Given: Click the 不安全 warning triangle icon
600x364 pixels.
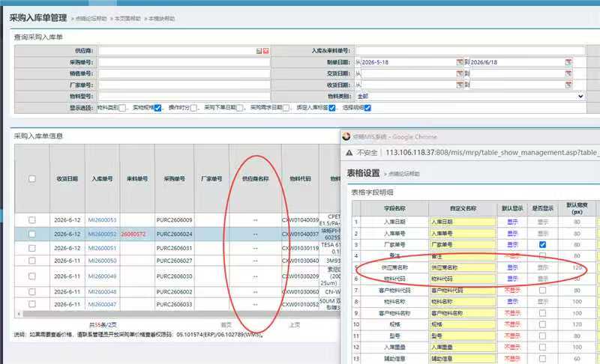Looking at the screenshot, I should (x=349, y=153).
